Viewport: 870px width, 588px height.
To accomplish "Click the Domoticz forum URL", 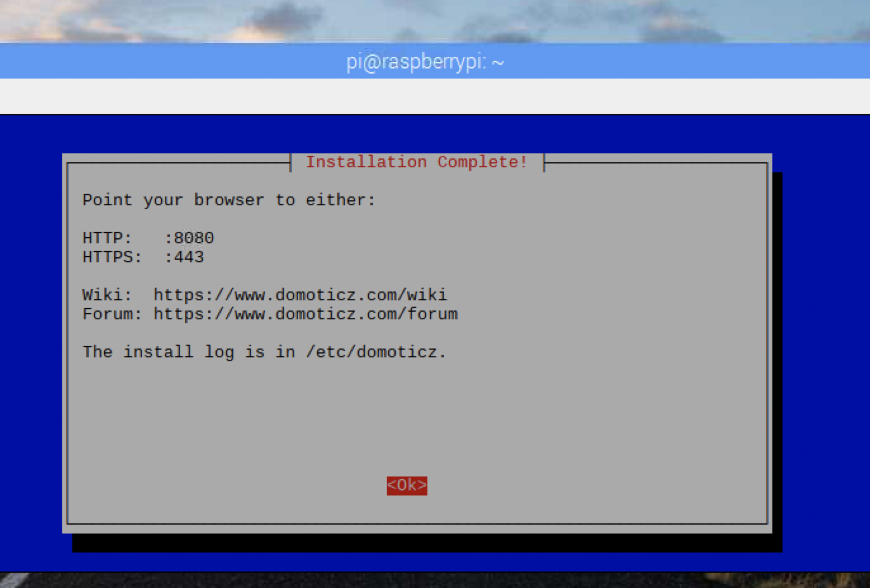I will (x=305, y=314).
